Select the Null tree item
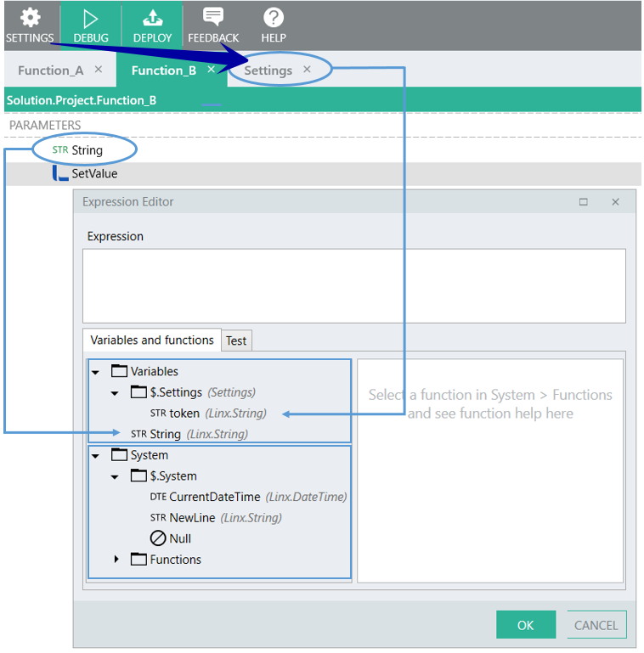644x653 pixels. (x=171, y=538)
